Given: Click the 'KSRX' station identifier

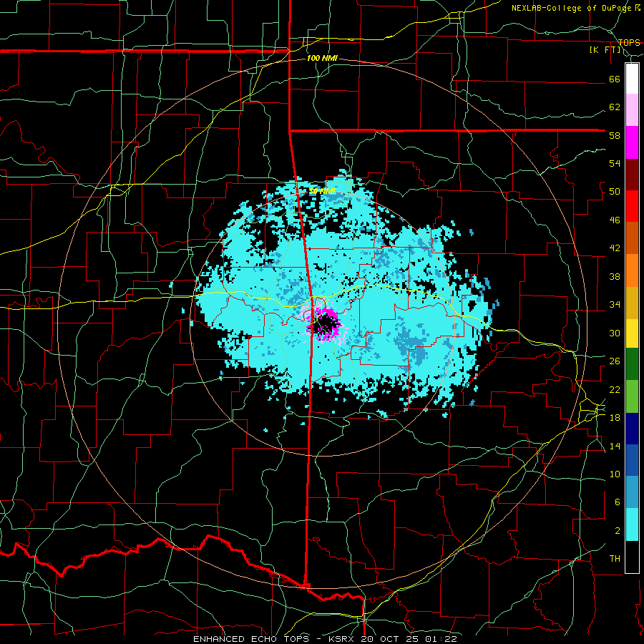Looking at the screenshot, I should 343,639.
